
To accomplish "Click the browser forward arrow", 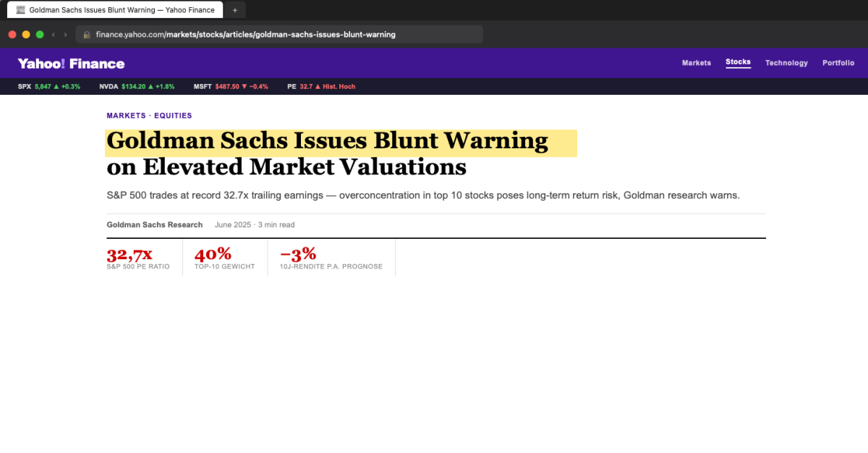I will click(65, 34).
